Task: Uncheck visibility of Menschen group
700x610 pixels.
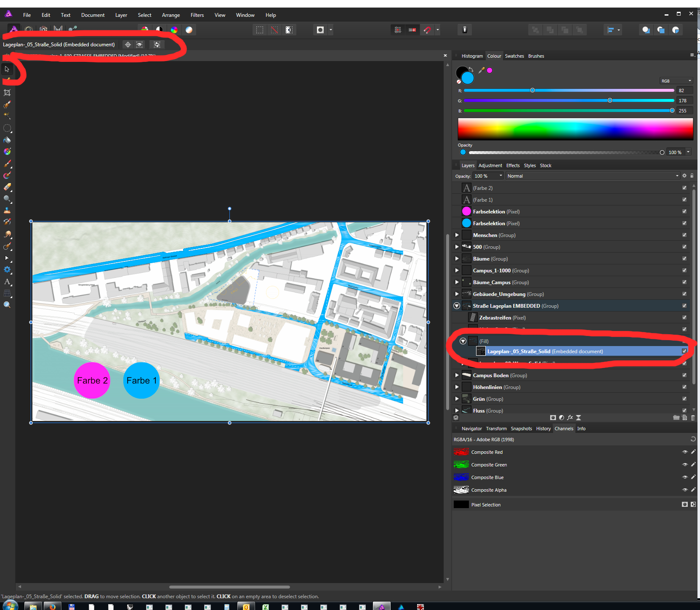Action: point(684,235)
